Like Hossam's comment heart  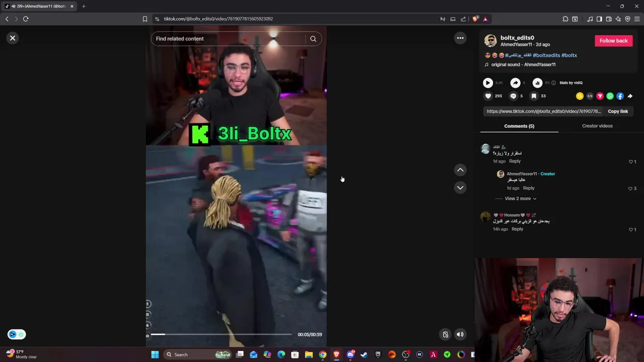tap(632, 230)
